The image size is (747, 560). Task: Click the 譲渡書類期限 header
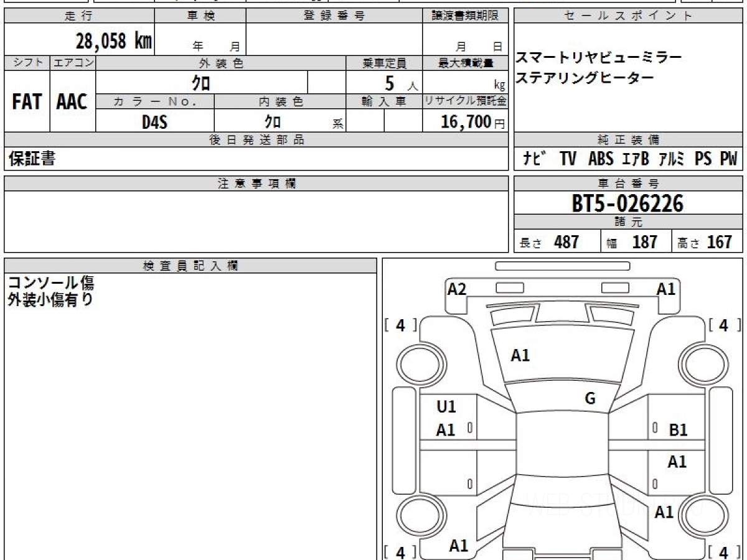pyautogui.click(x=466, y=16)
